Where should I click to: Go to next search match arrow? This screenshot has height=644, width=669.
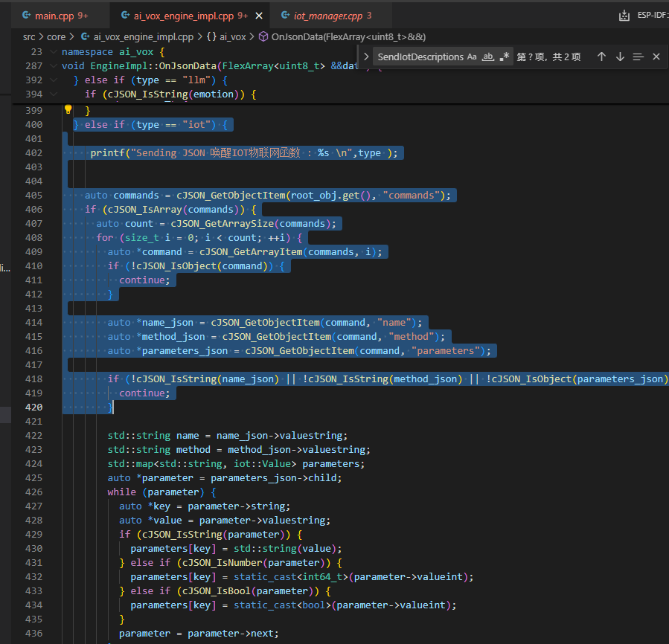(620, 57)
